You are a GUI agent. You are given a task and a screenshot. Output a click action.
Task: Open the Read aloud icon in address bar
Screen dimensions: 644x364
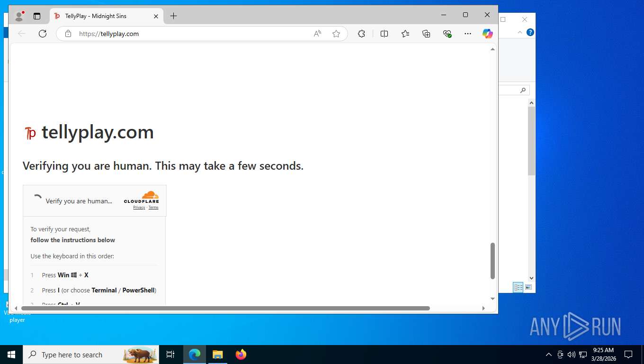317,34
